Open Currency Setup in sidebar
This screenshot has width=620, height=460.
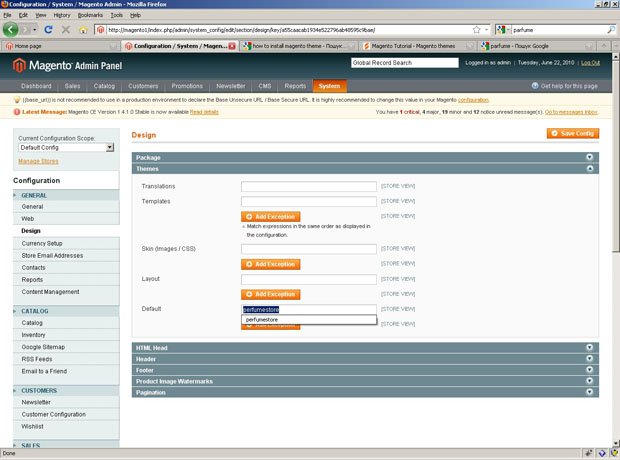[66, 243]
